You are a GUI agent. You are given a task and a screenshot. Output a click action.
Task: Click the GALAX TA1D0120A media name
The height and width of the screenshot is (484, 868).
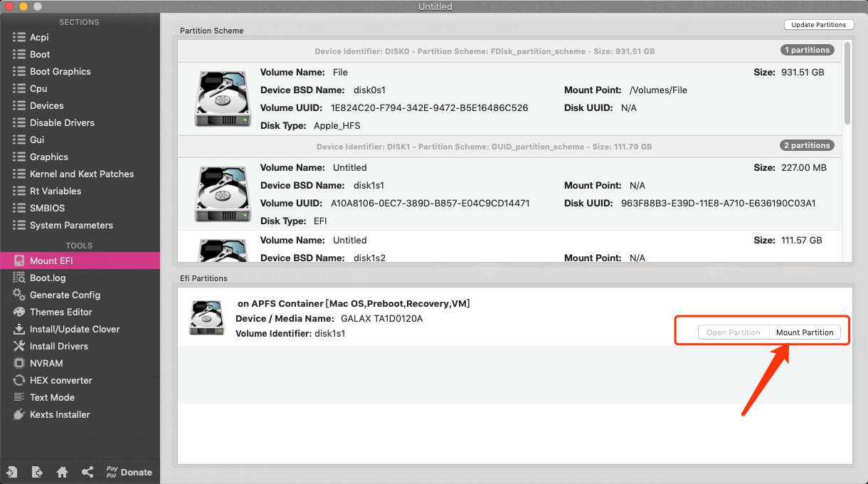[x=381, y=319]
